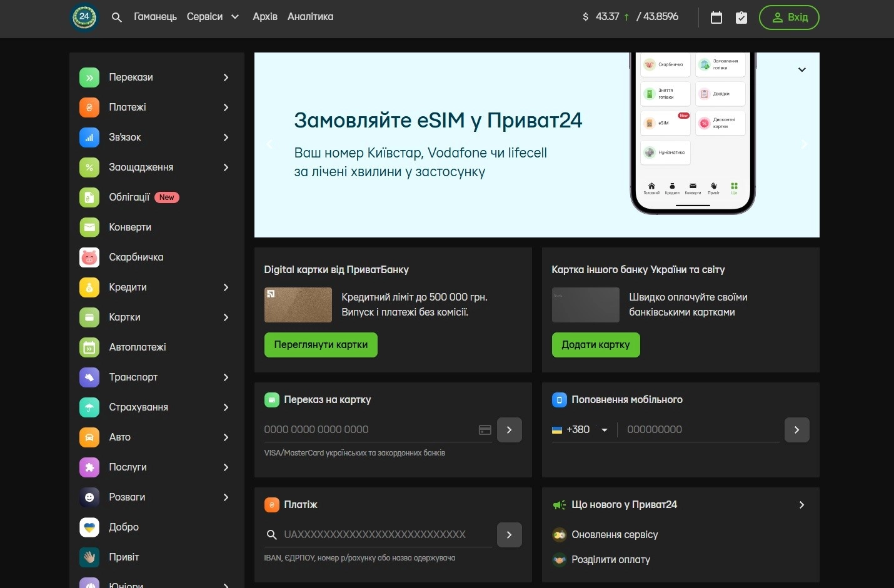Click the Послуги puzzle icon
The width and height of the screenshot is (894, 588).
89,467
